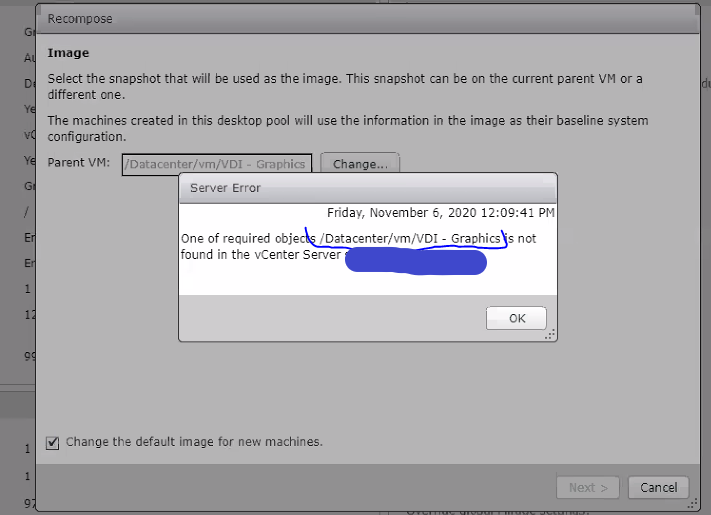Grab the Recompose dialog resize grip
Viewport: 711px width, 515px height.
click(690, 503)
